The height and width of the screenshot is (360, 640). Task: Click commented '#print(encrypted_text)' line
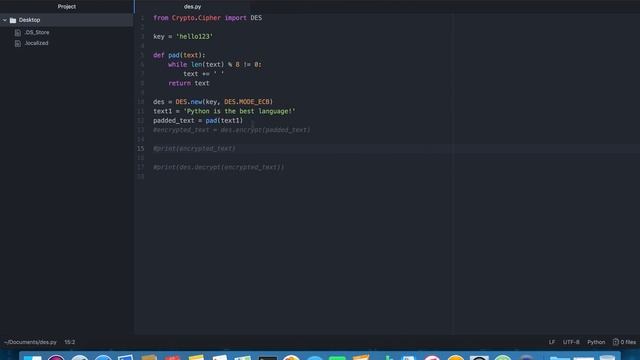(x=194, y=149)
